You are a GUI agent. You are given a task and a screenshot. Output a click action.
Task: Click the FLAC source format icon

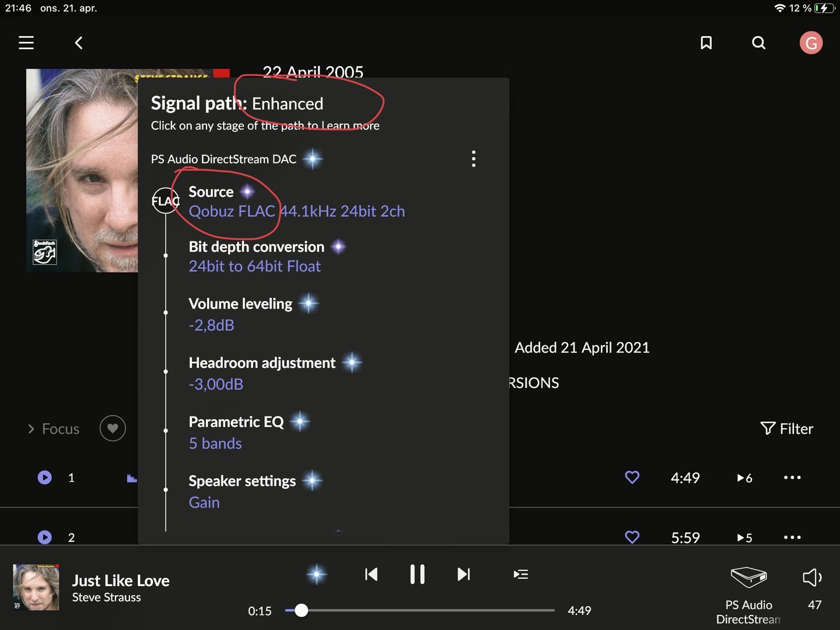[166, 201]
